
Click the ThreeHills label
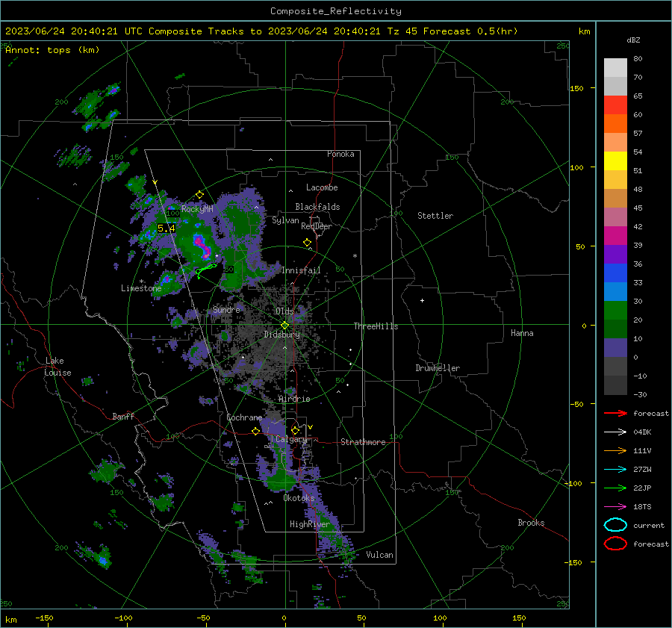tap(376, 326)
